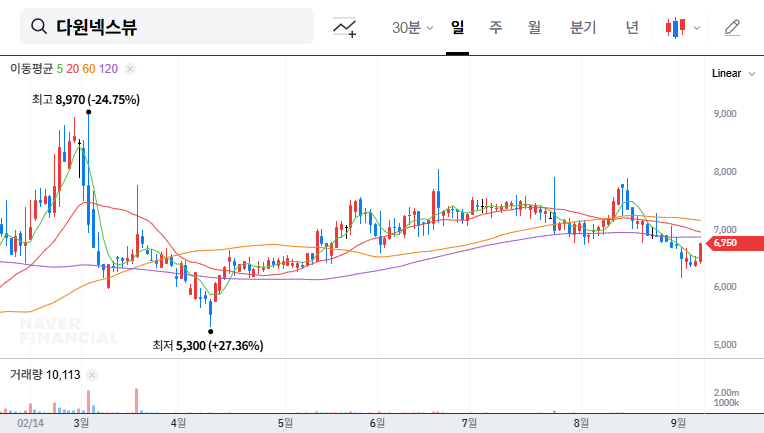
Task: Expand the chart type dropdown arrow
Action: tap(697, 28)
